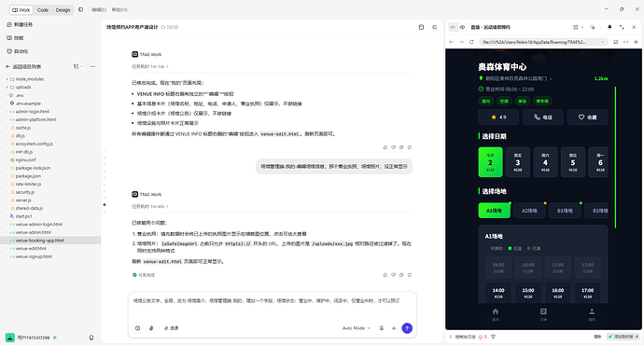Image resolution: width=644 pixels, height=345 pixels.
Task: Copy the first TRAE Work reply
Action: click(x=401, y=147)
